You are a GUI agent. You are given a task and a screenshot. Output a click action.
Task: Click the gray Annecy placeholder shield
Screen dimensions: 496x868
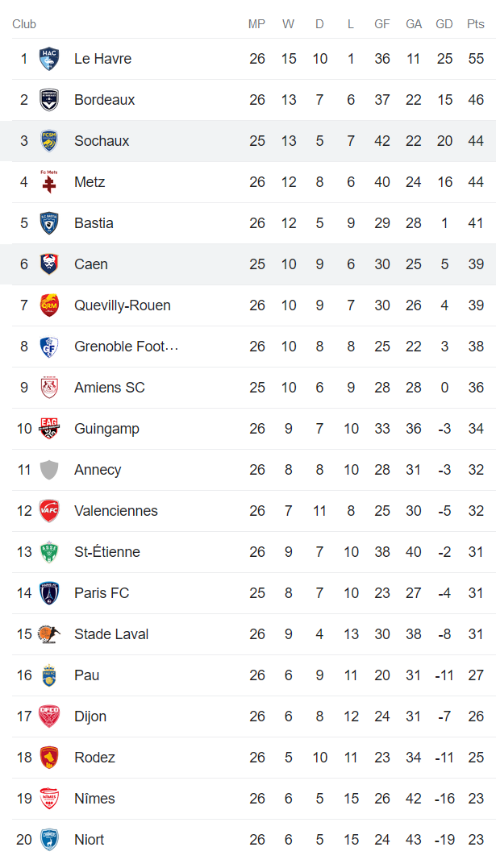click(49, 470)
